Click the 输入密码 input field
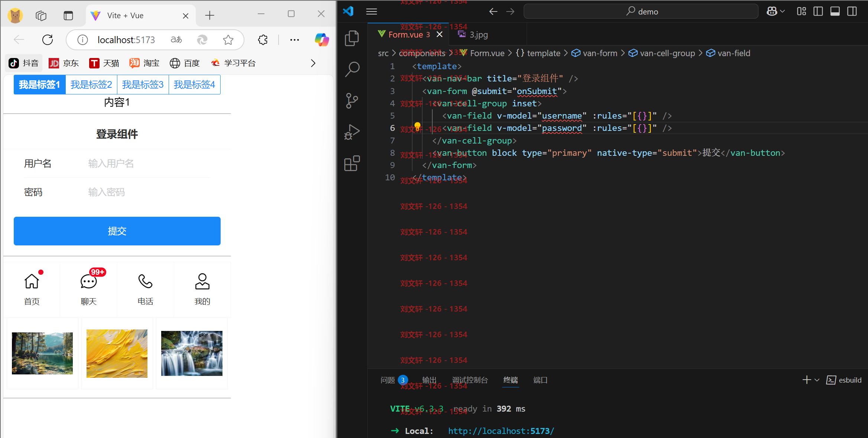The image size is (868, 438). coord(149,192)
